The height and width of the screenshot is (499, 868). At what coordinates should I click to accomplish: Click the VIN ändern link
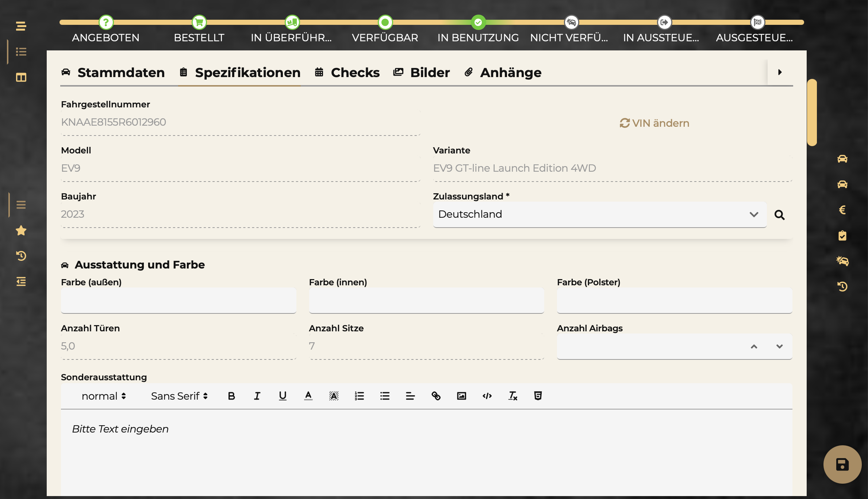pyautogui.click(x=654, y=123)
